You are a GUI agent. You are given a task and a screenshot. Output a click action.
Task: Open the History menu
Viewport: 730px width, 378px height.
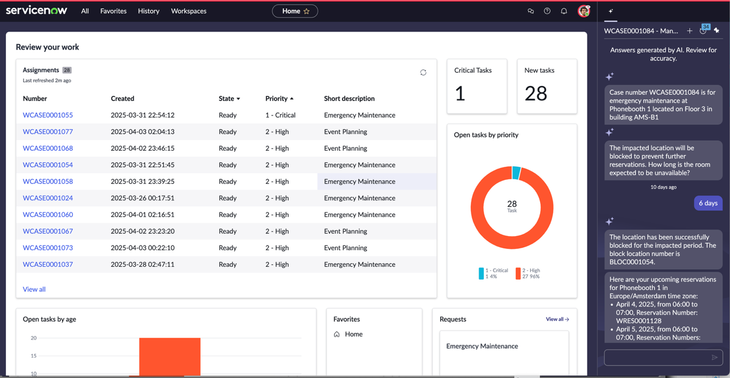pos(149,11)
